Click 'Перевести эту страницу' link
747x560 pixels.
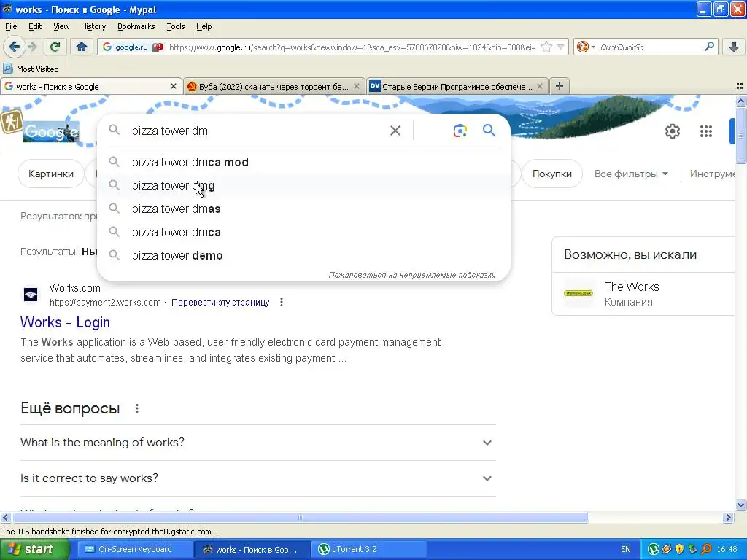[220, 302]
